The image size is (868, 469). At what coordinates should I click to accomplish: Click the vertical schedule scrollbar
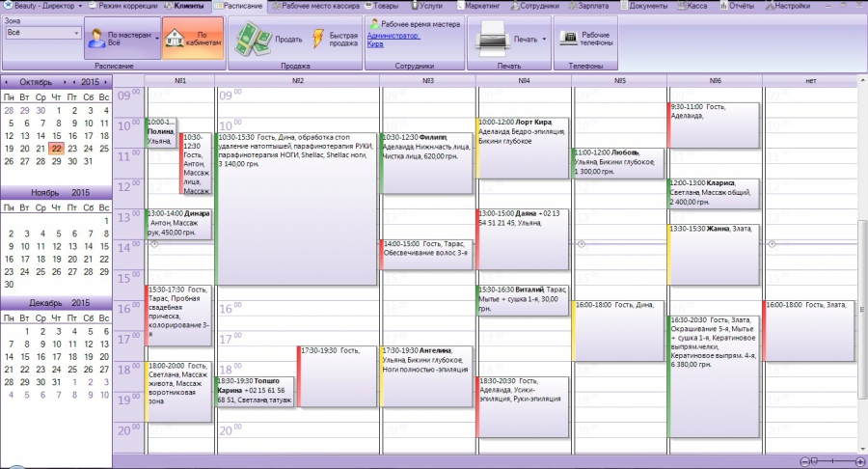862,309
